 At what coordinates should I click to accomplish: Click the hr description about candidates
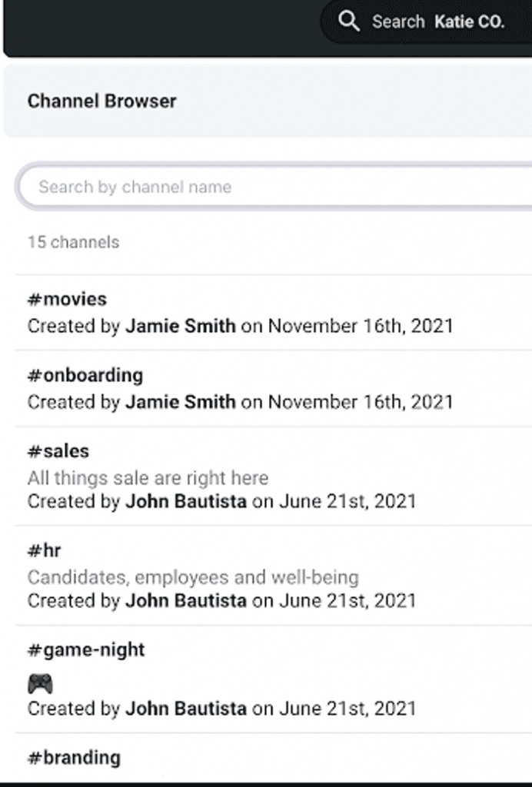coord(193,577)
